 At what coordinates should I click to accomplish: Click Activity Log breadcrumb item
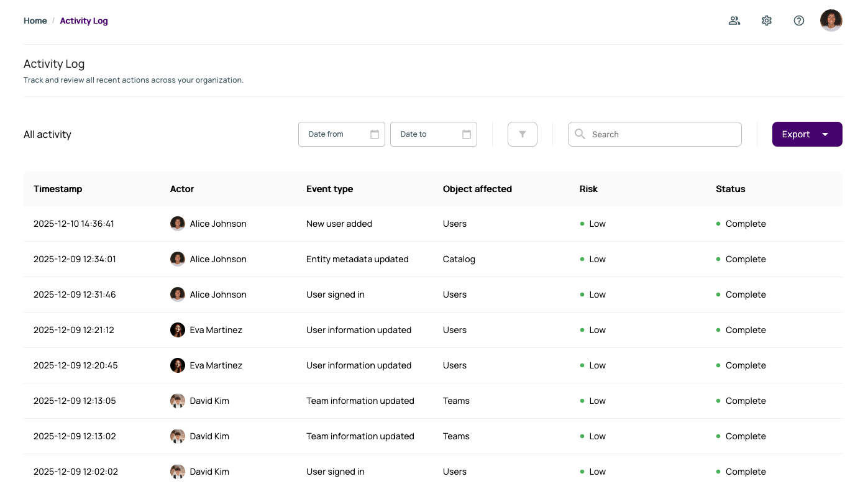pyautogui.click(x=84, y=21)
